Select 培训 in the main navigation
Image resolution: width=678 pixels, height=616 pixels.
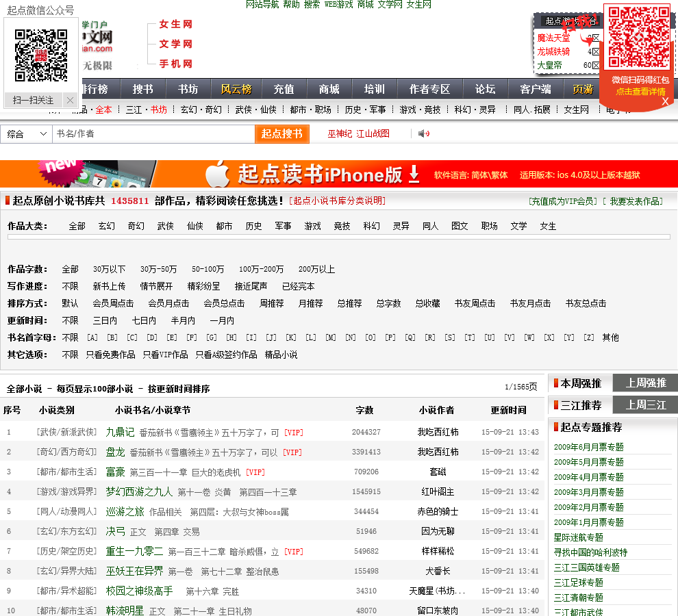click(375, 90)
